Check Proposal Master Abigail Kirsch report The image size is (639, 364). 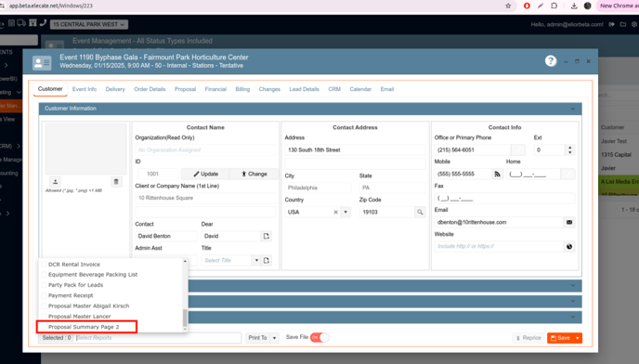coord(44,305)
